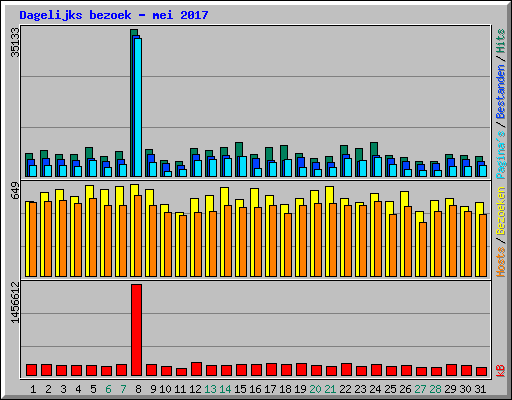Click the orange Hosts bar for day 27

pyautogui.click(x=423, y=249)
